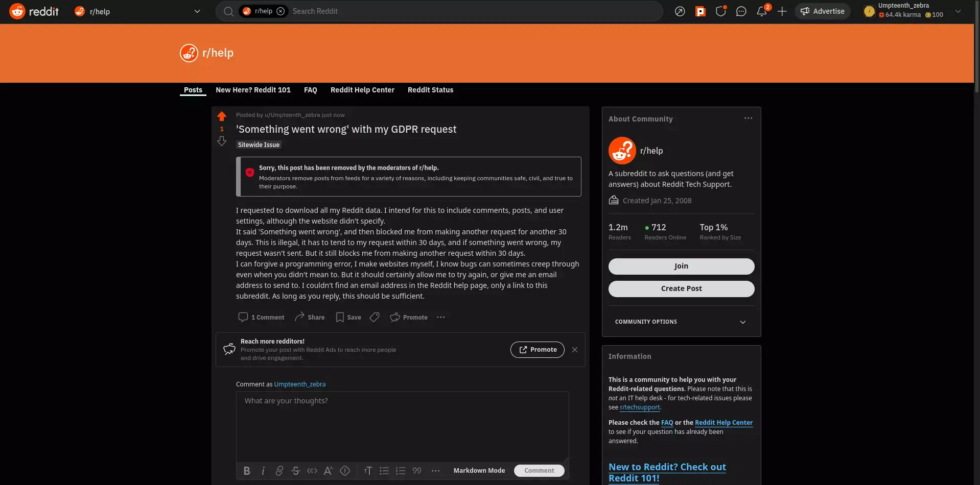Viewport: 980px width, 485px height.
Task: Apply bold formatting in comment editor
Action: point(247,471)
